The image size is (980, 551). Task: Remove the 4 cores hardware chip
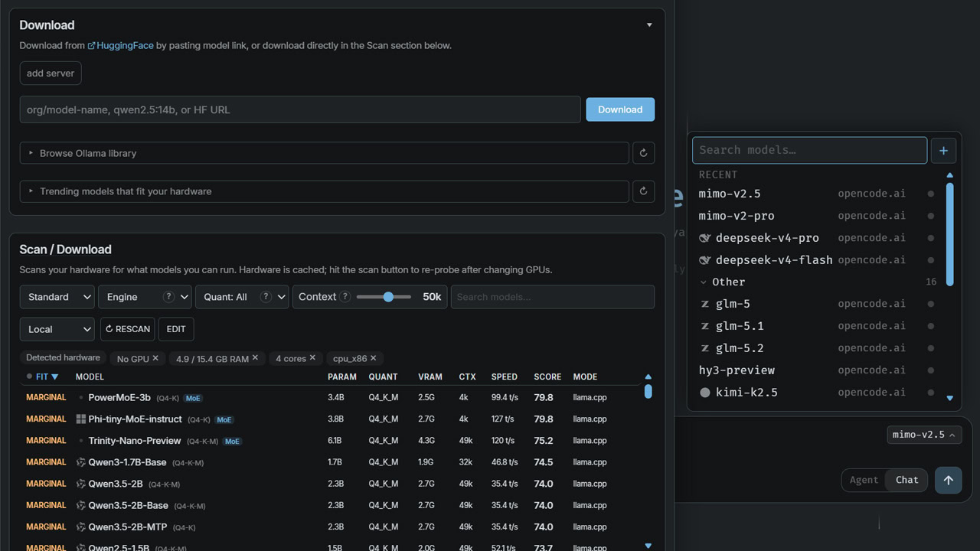tap(312, 358)
